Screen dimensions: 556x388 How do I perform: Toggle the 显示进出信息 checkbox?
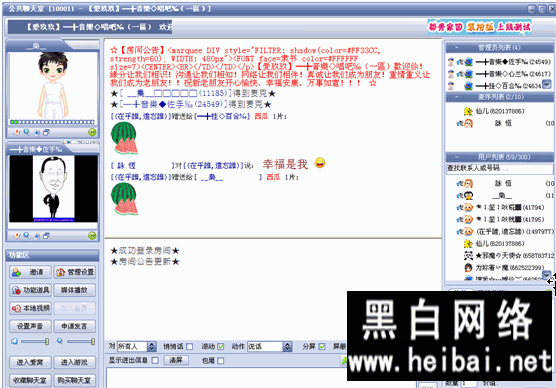155,360
